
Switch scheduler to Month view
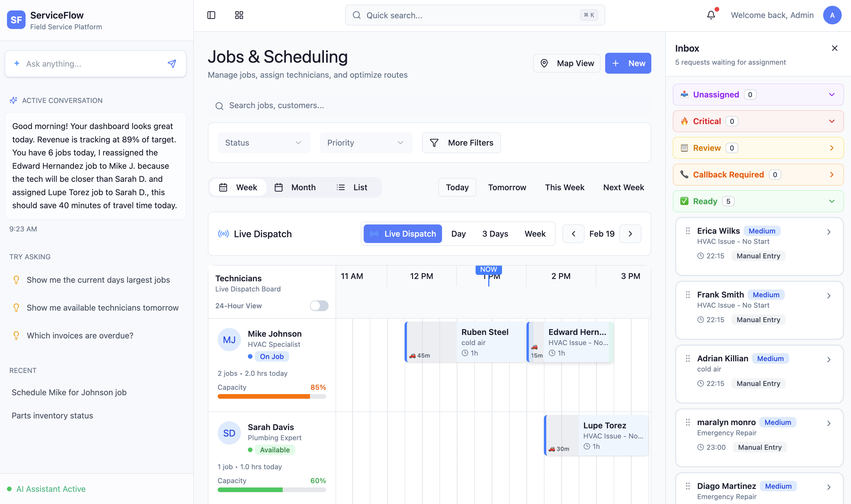point(295,187)
